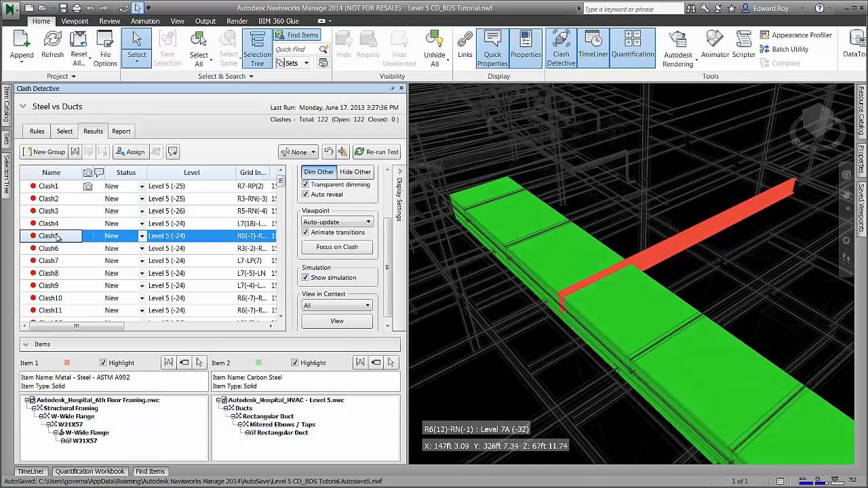Open the Links tool

(465, 45)
